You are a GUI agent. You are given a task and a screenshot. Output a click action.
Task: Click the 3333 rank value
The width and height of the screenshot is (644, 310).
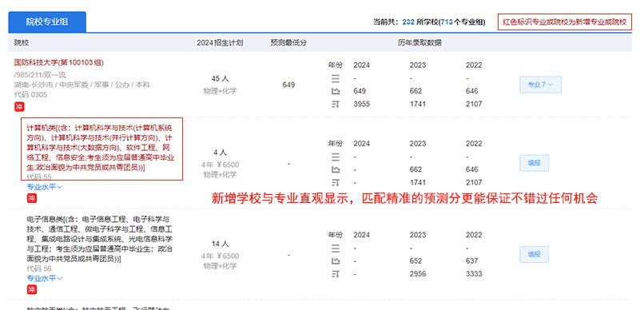(x=474, y=274)
